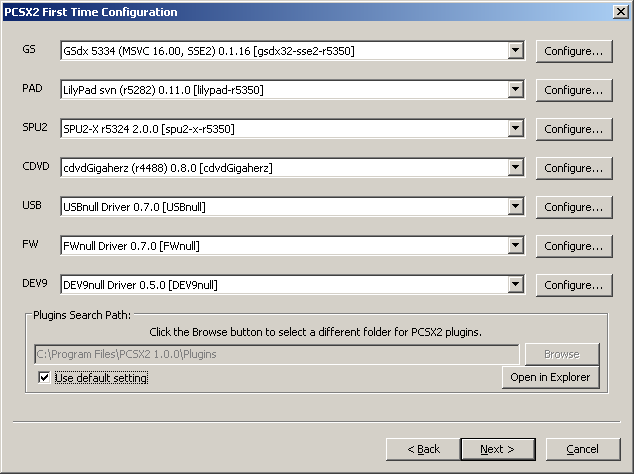
Task: Cancel the first time configuration
Action: pyautogui.click(x=583, y=449)
